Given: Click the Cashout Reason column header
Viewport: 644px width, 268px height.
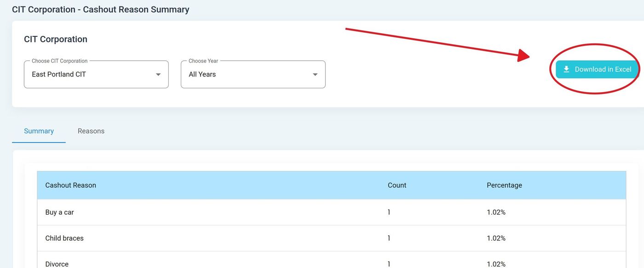Looking at the screenshot, I should (x=70, y=185).
